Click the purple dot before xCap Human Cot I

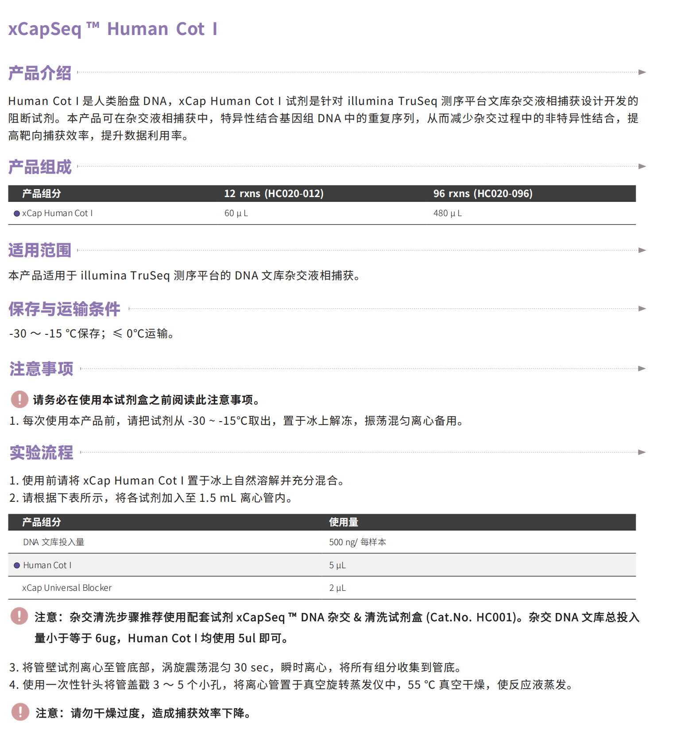click(17, 213)
